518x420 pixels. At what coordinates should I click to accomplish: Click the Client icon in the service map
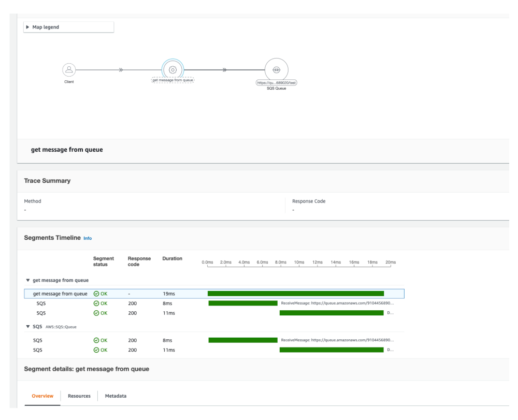pos(69,69)
